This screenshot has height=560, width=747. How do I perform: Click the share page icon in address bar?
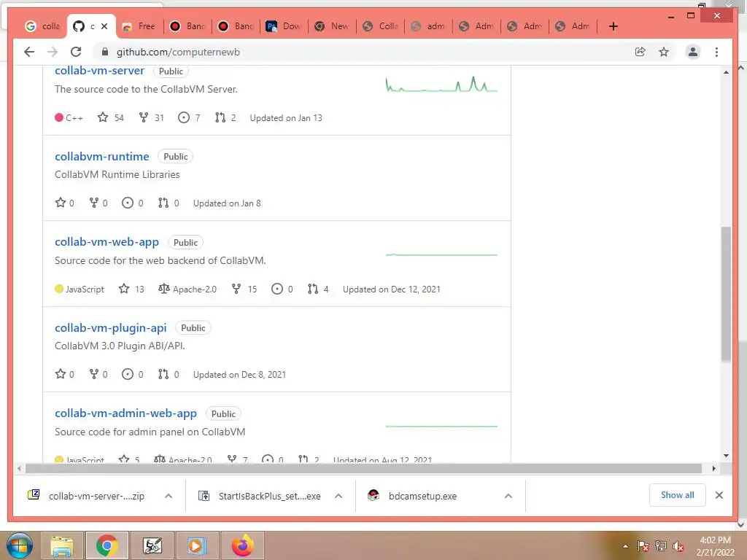point(640,52)
